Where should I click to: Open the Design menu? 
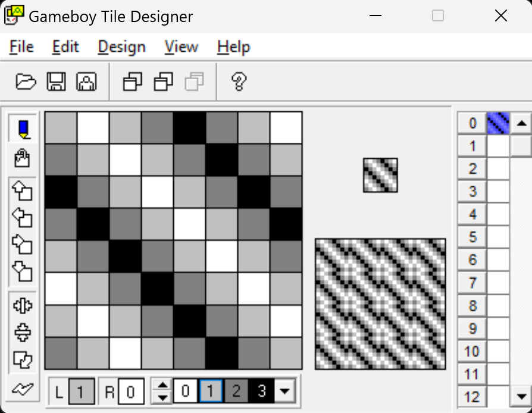tap(121, 47)
